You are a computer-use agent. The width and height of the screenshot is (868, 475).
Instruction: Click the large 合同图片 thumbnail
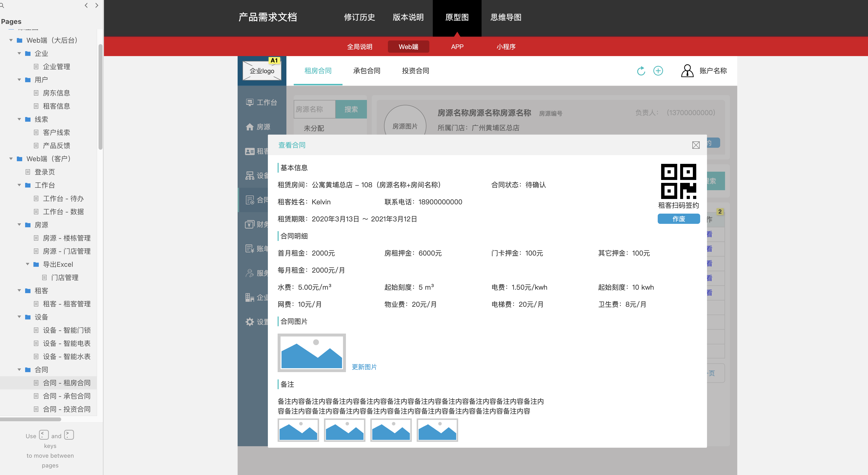(x=312, y=353)
